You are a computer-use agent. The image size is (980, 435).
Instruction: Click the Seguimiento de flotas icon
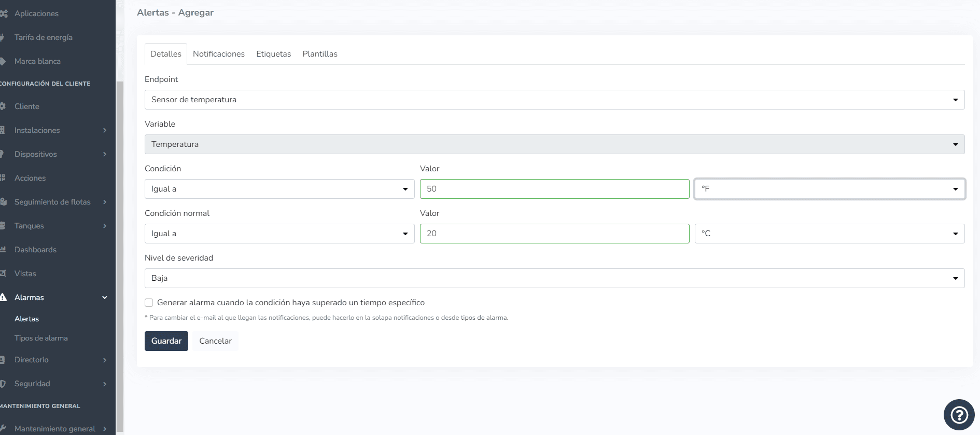[3, 202]
